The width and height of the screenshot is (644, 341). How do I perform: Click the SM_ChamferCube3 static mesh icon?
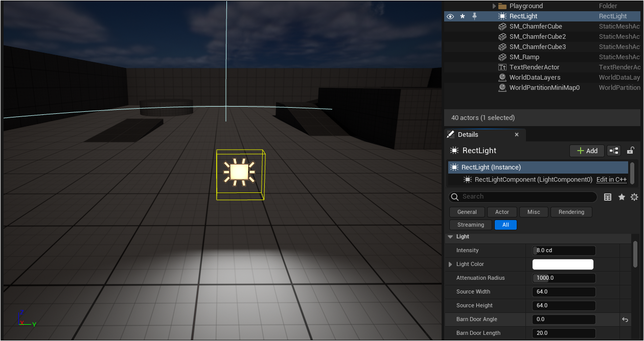click(502, 47)
